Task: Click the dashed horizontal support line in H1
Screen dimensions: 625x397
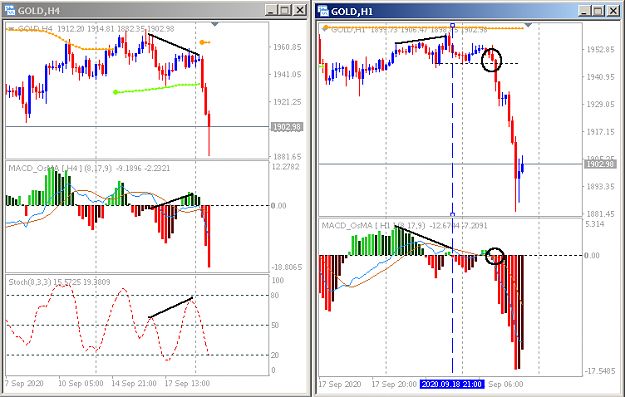Action: pos(478,63)
